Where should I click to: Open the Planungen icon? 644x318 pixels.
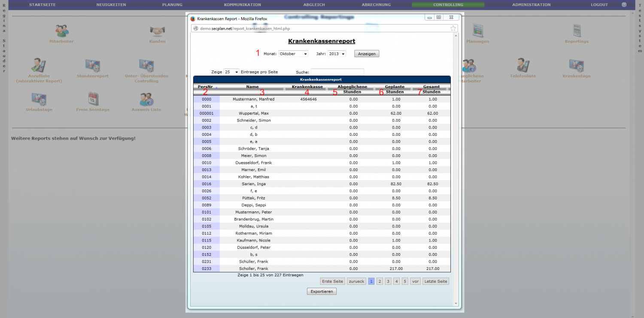(x=477, y=31)
